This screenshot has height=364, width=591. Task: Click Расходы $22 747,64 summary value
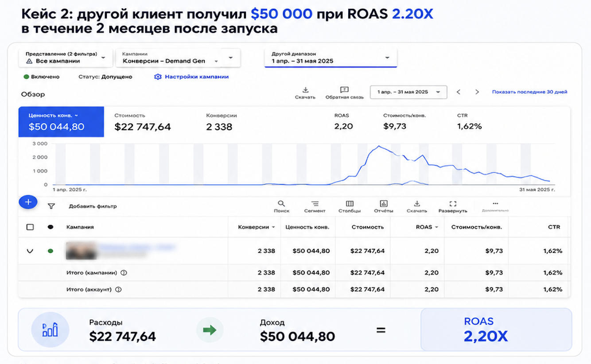[x=122, y=337]
